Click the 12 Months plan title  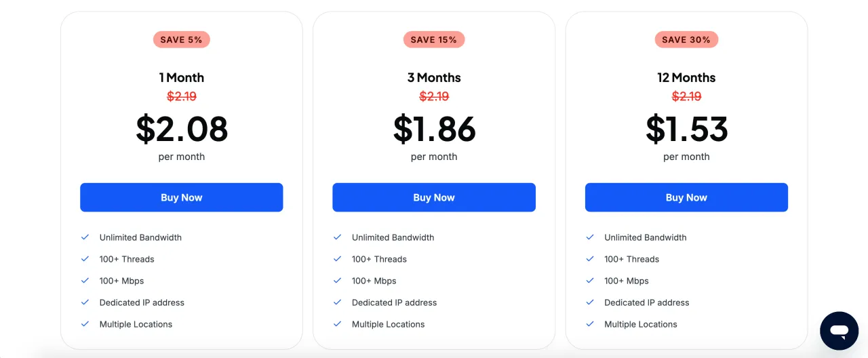(x=686, y=77)
